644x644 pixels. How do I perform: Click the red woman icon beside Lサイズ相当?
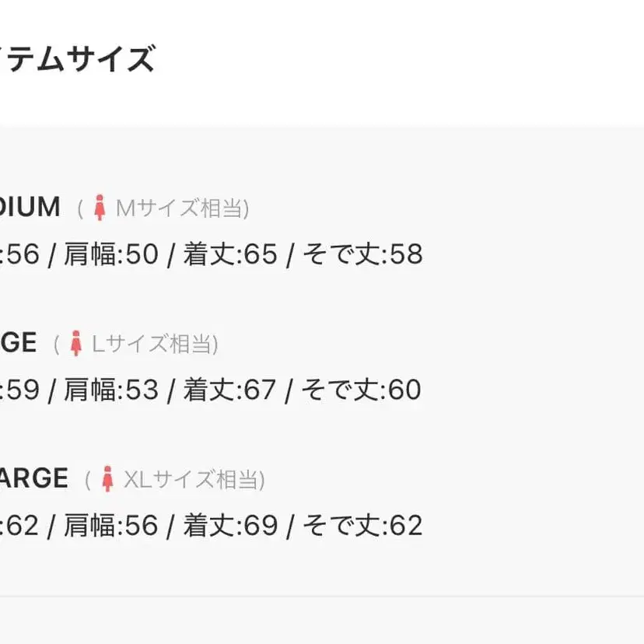pos(75,343)
